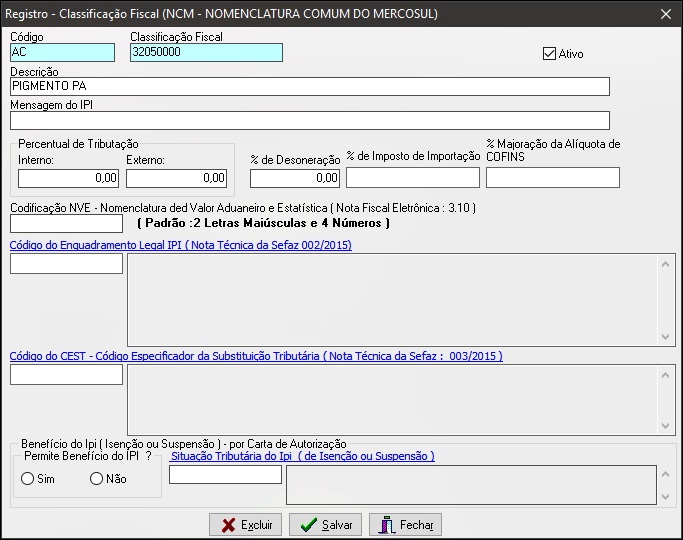Click the Enquadramento Legal description scrollbar down arrow
Viewport: 683px width, 540px height.
tap(665, 337)
